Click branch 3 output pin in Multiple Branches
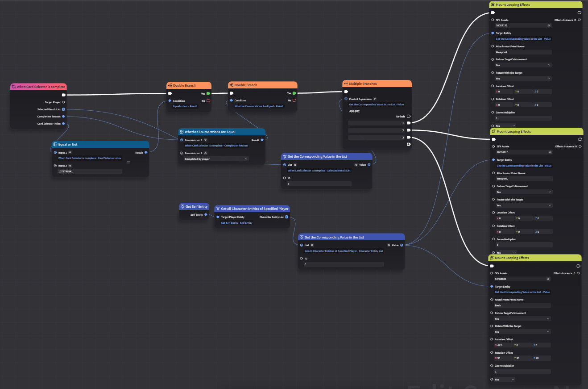This screenshot has width=588, height=389. click(409, 137)
